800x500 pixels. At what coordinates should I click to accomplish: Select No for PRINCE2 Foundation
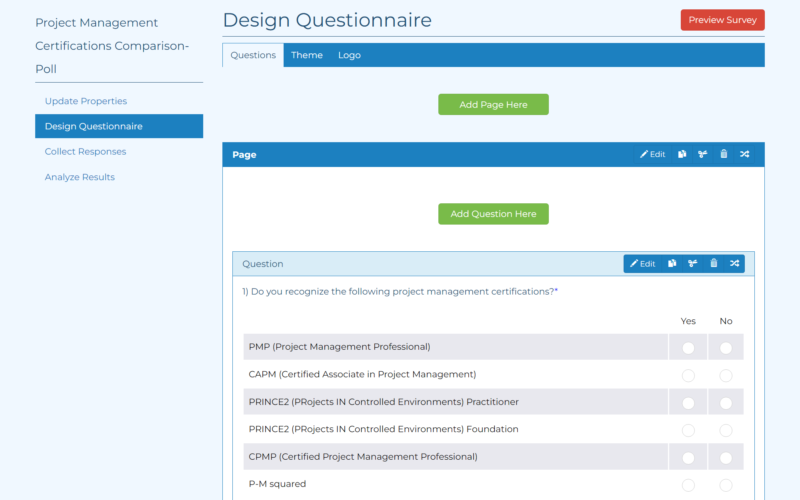(726, 431)
